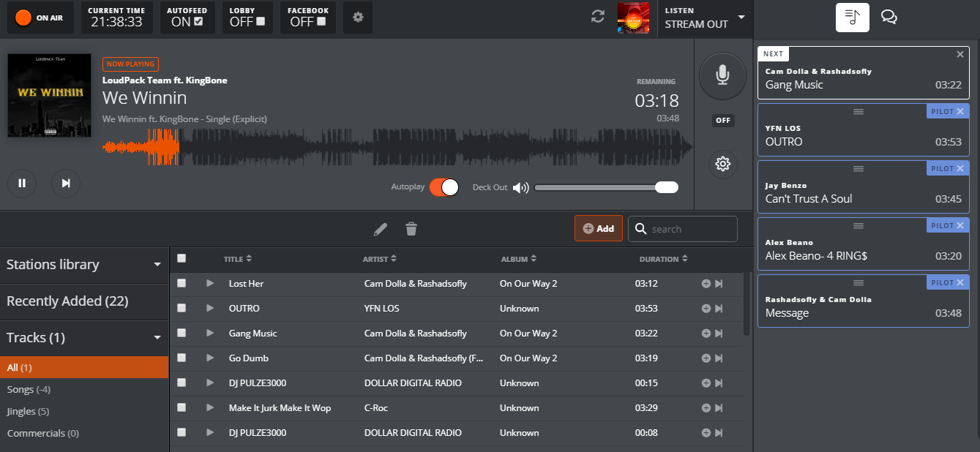This screenshot has width=980, height=452.
Task: Toggle the AUTOFEED checkbox
Action: tap(199, 21)
